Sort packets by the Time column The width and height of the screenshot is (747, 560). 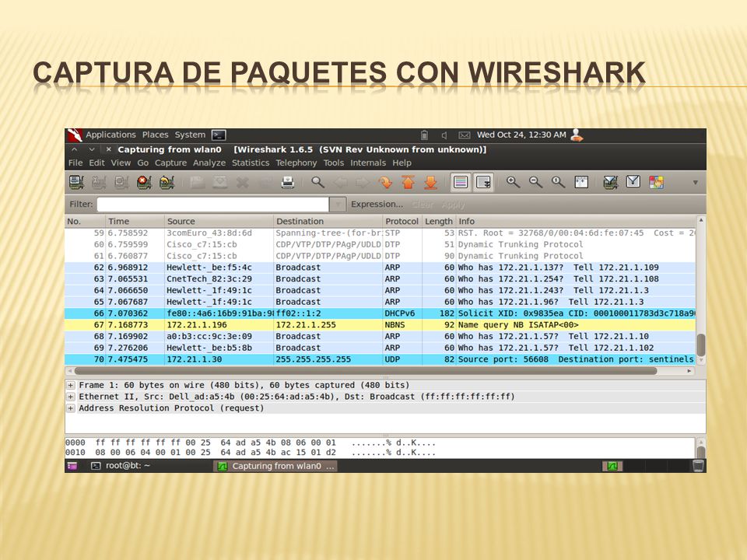point(135,222)
